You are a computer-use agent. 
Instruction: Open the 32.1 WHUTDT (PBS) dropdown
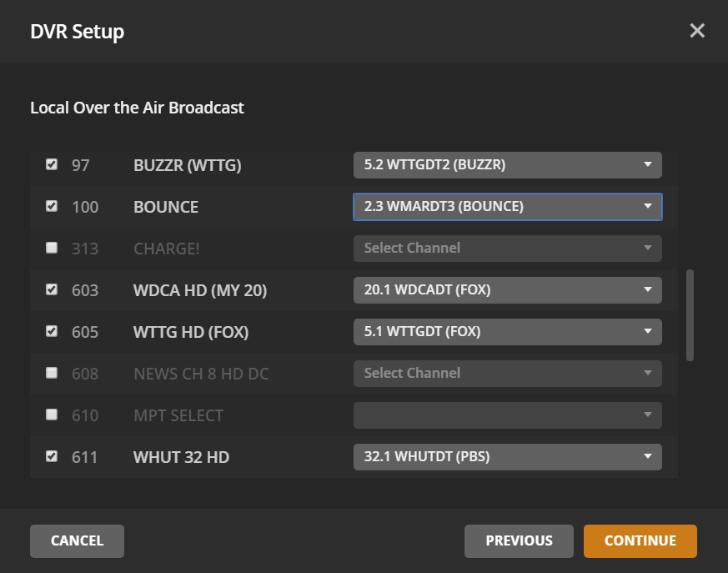click(x=507, y=457)
